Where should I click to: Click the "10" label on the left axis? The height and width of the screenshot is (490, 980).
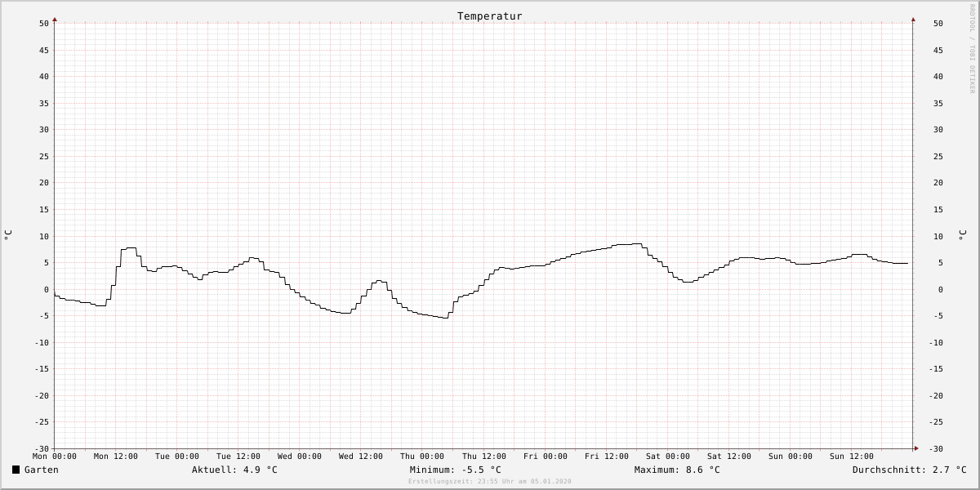click(x=44, y=236)
